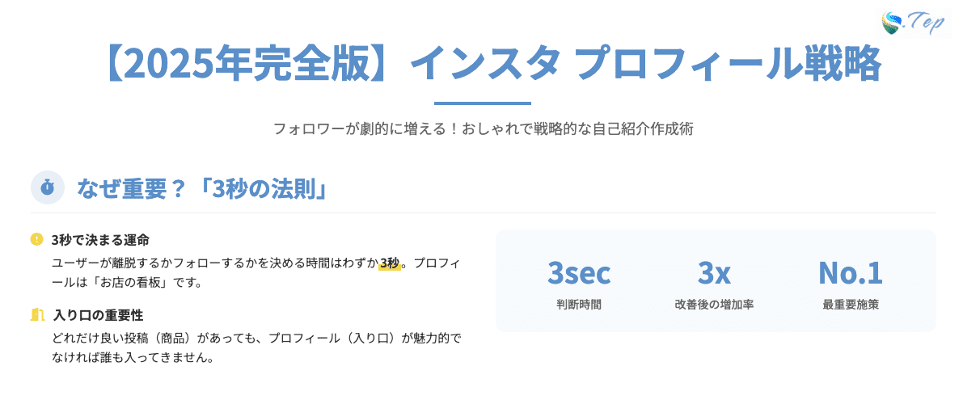Click the 判断時間 label under 3sec
This screenshot has width=980, height=404.
tap(579, 305)
